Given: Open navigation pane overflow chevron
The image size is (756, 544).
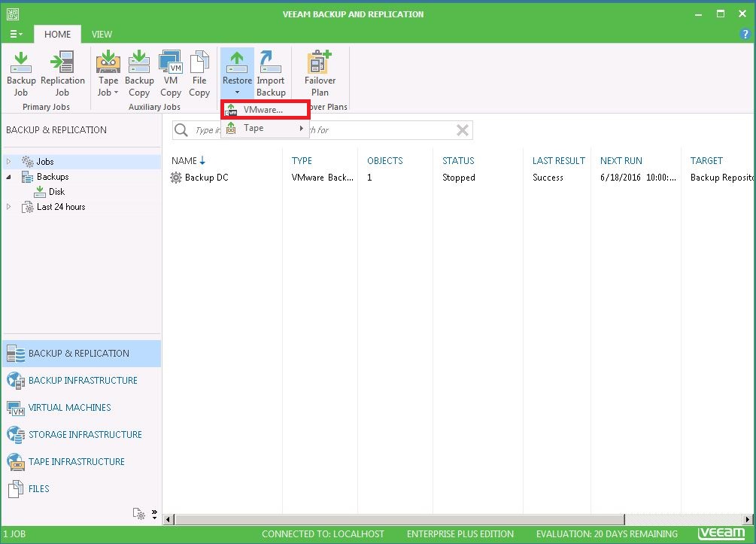Looking at the screenshot, I should (x=154, y=514).
